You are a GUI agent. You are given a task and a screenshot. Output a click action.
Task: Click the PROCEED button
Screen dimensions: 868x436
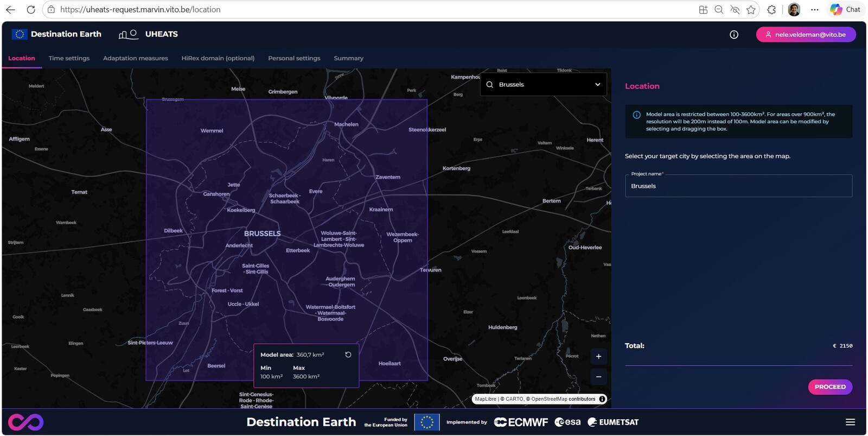pyautogui.click(x=830, y=387)
